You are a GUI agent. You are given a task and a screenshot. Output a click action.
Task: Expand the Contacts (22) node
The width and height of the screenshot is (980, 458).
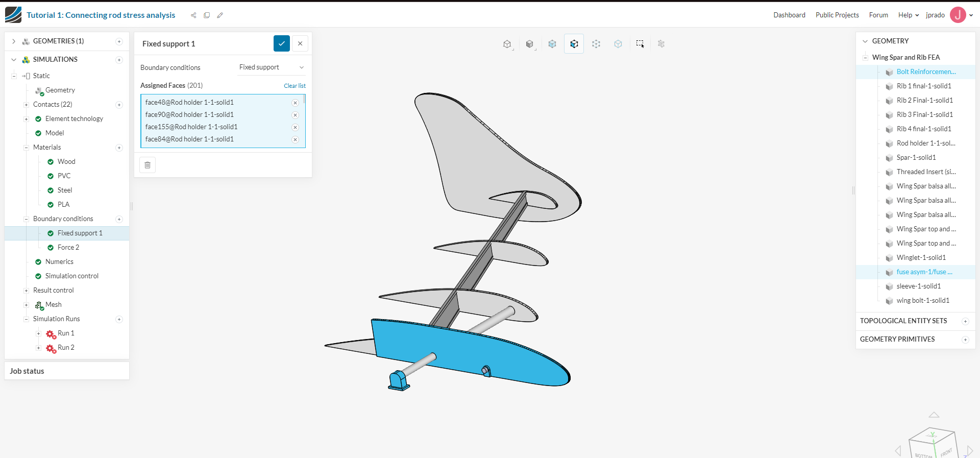coord(26,105)
